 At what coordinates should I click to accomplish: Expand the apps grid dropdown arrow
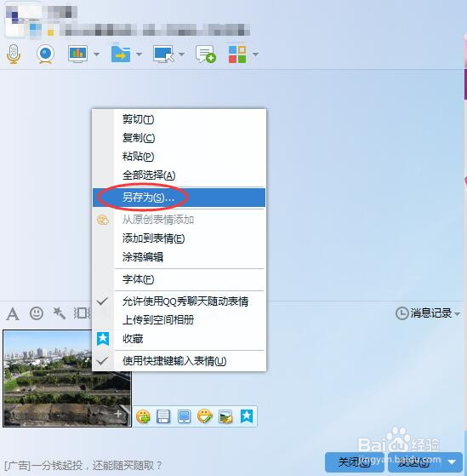pyautogui.click(x=256, y=54)
